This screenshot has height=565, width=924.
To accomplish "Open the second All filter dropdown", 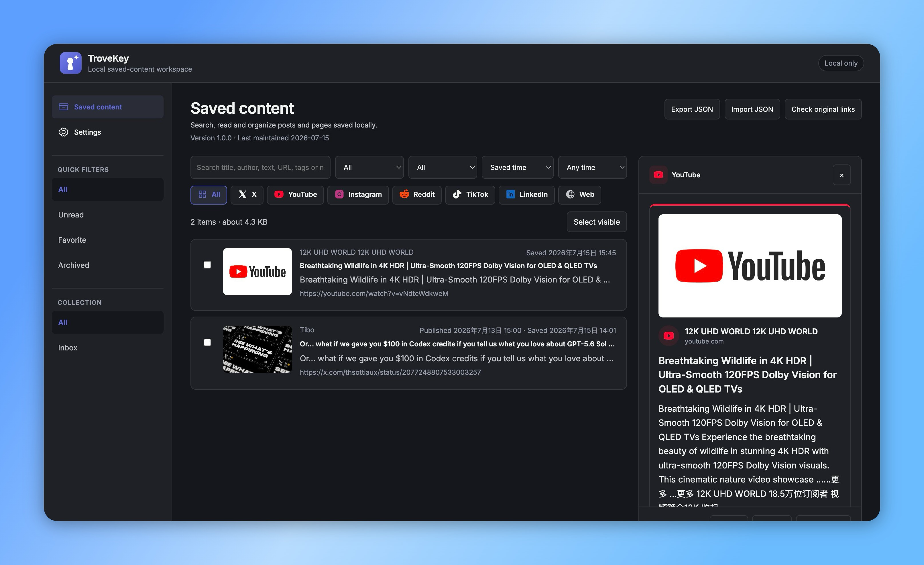I will tap(443, 167).
